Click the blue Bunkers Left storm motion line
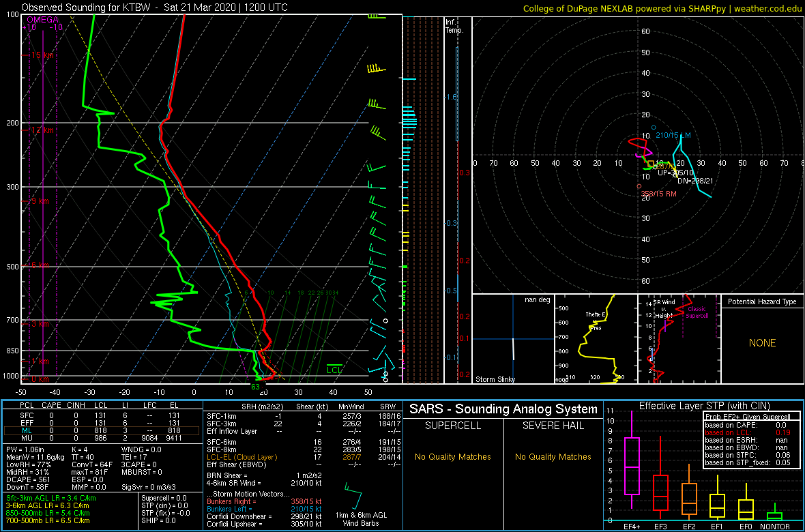The height and width of the screenshot is (532, 805). tap(264, 509)
